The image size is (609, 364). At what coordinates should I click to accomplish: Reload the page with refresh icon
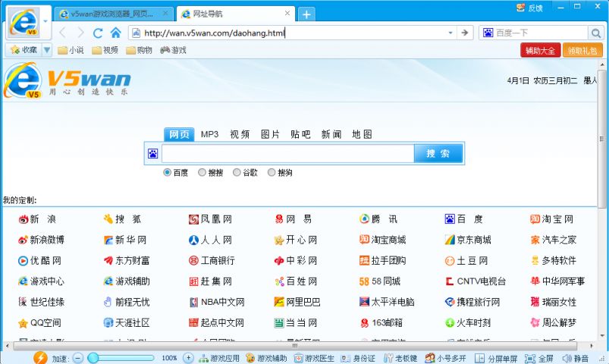pyautogui.click(x=98, y=33)
